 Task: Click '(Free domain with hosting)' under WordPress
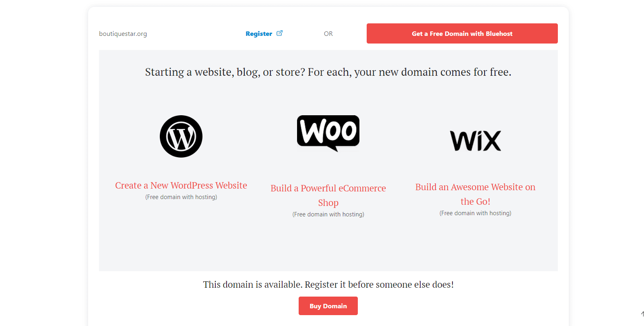tap(181, 197)
